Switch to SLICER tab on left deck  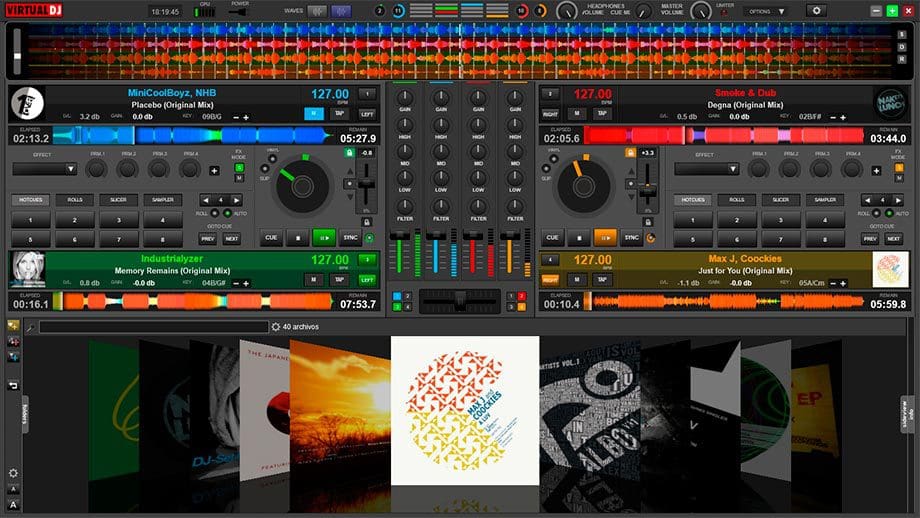(x=119, y=200)
